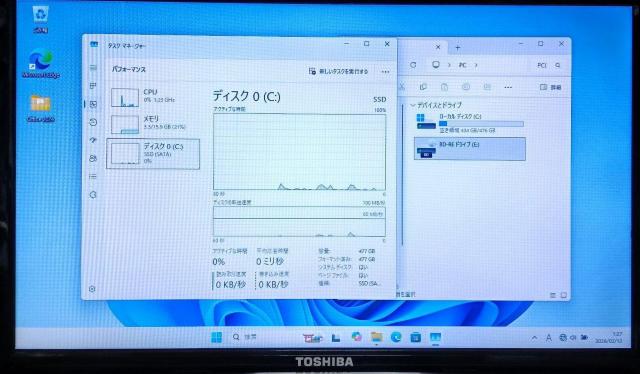Open Task Manager settings gear

[92, 289]
